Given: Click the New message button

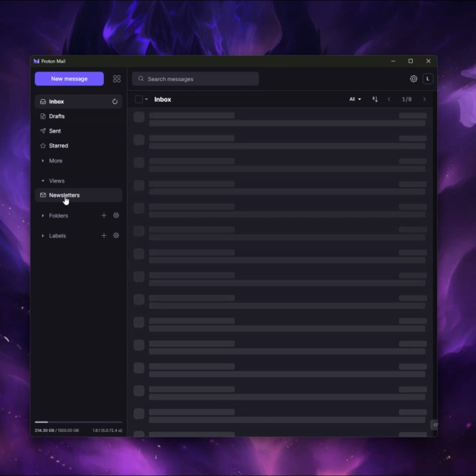Looking at the screenshot, I should [x=69, y=79].
